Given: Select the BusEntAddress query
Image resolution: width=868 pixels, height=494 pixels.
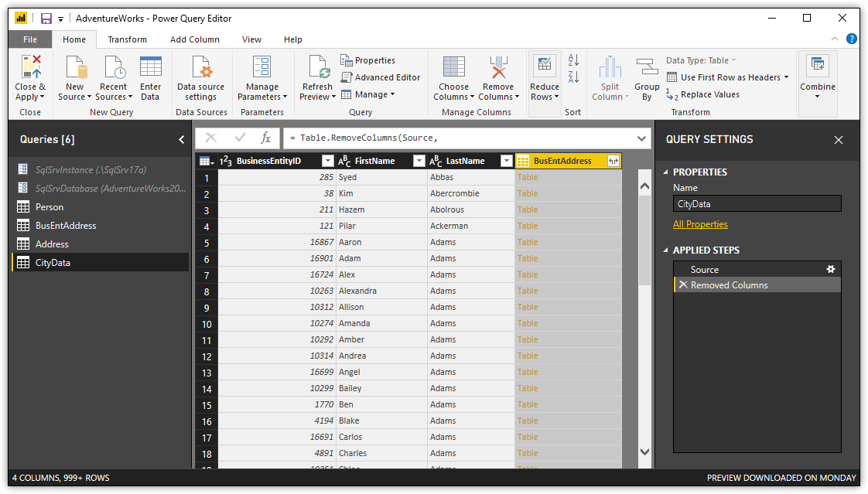Looking at the screenshot, I should [101, 226].
